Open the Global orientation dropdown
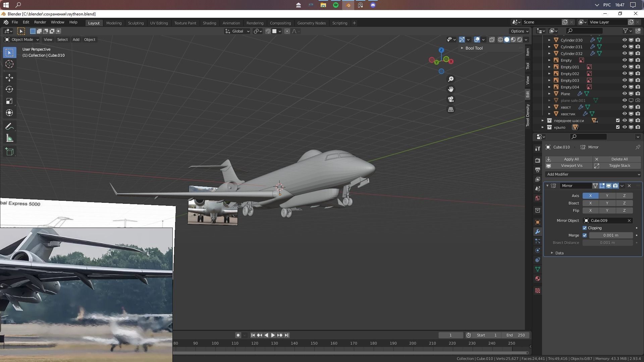Screen dimensions: 644x362 tap(237, 31)
